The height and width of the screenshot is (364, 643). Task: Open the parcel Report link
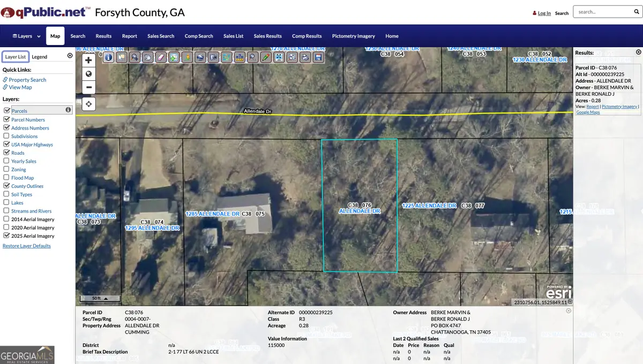pyautogui.click(x=594, y=106)
